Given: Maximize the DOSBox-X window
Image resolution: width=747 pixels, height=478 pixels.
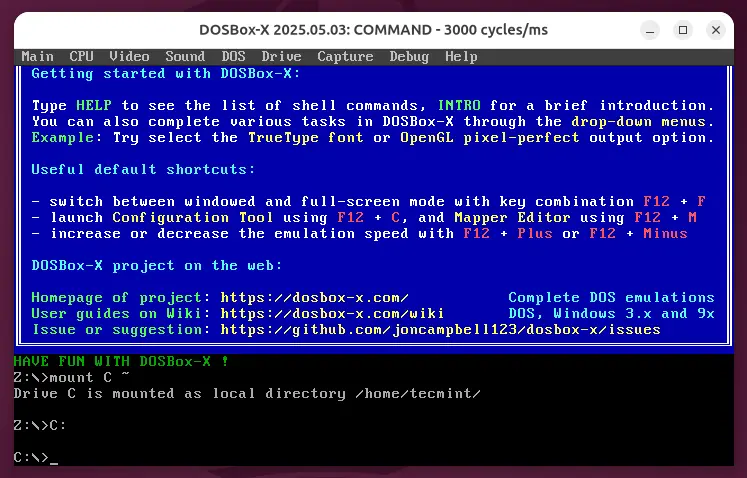Looking at the screenshot, I should point(683,30).
